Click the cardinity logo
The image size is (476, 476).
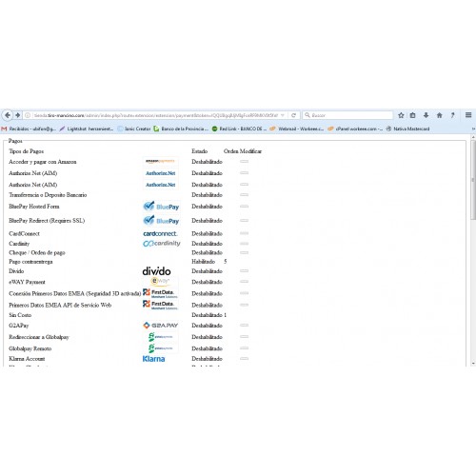pos(162,244)
